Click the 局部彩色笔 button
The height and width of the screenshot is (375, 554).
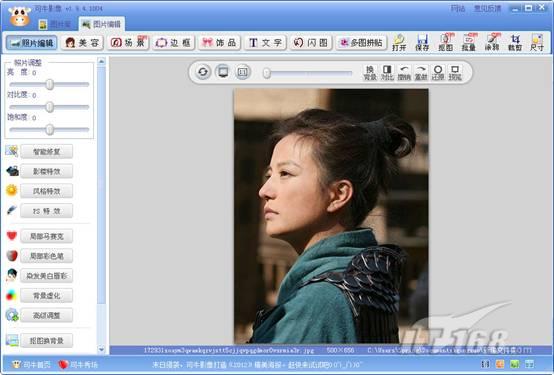point(47,256)
